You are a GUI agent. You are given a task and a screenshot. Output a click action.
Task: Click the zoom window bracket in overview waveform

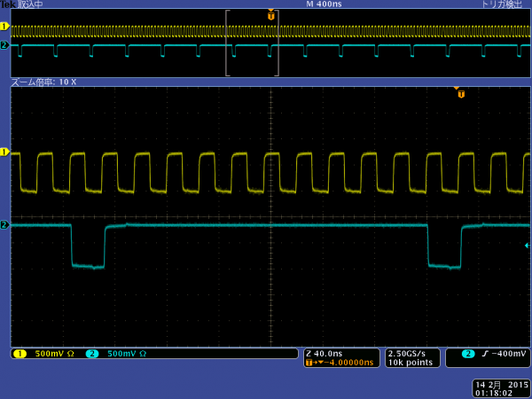pos(253,43)
